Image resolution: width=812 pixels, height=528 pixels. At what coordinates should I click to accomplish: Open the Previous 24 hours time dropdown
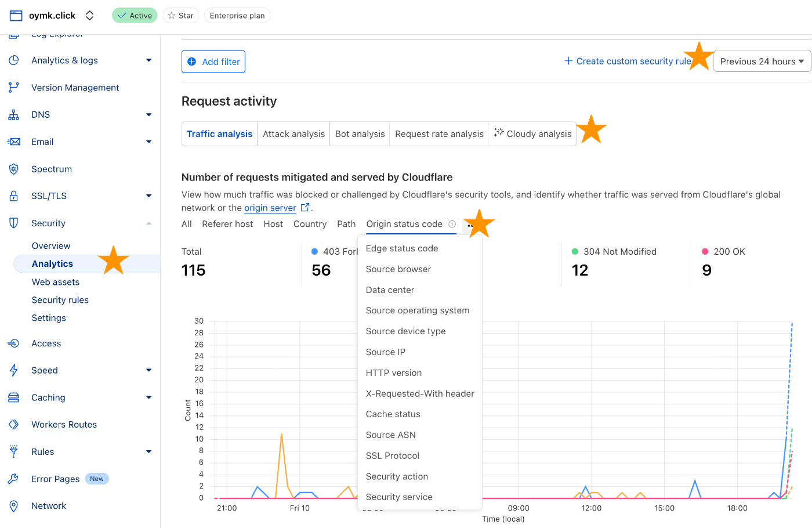[762, 62]
